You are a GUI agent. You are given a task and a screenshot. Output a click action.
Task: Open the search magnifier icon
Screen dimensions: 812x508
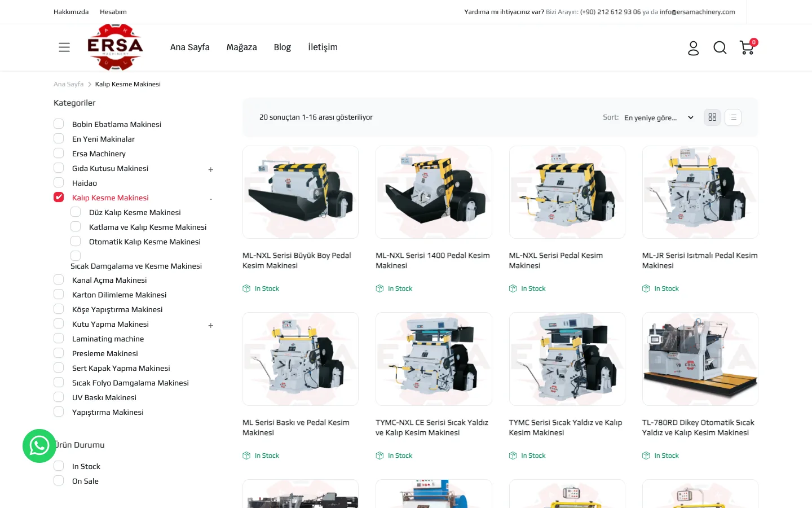(720, 48)
